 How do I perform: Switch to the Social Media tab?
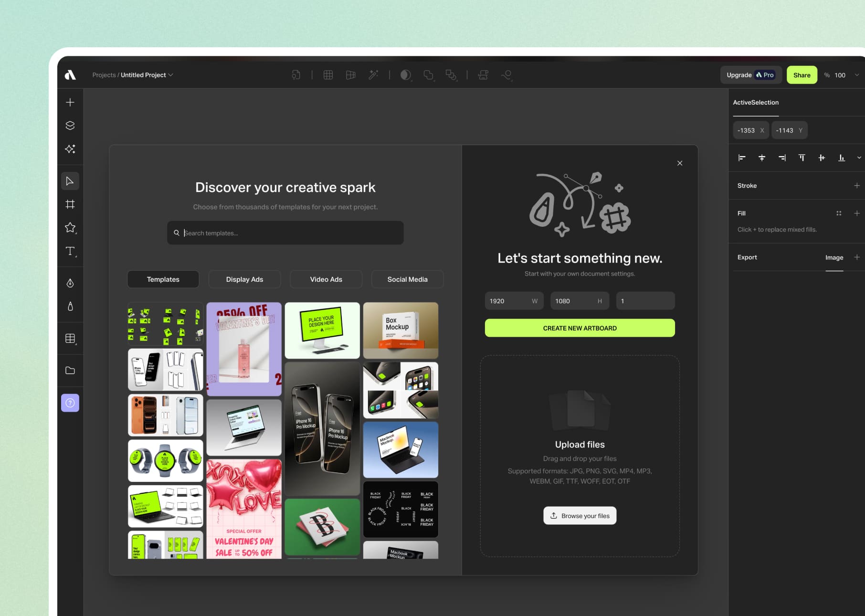point(408,279)
